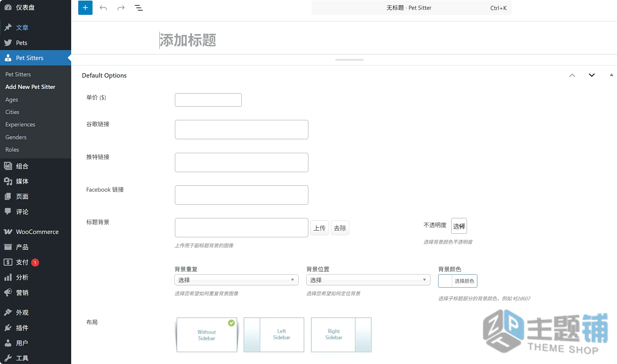Select the Left Sidebar layout
Viewport: 617px width, 364px height.
(x=274, y=335)
